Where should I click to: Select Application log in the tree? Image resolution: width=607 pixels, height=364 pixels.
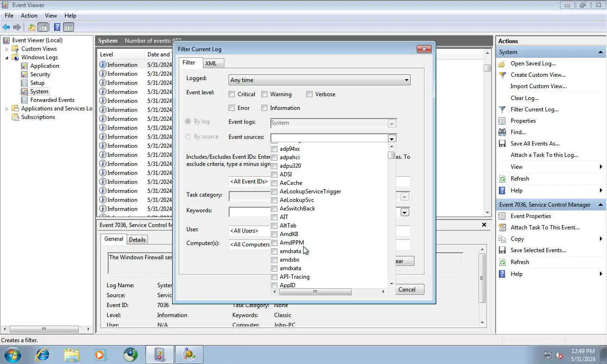pos(45,66)
